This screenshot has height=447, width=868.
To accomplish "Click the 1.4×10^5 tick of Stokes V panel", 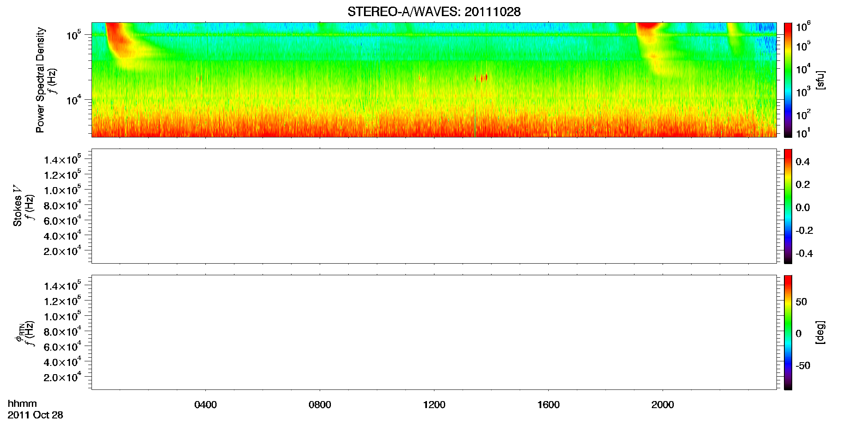I will (62, 159).
